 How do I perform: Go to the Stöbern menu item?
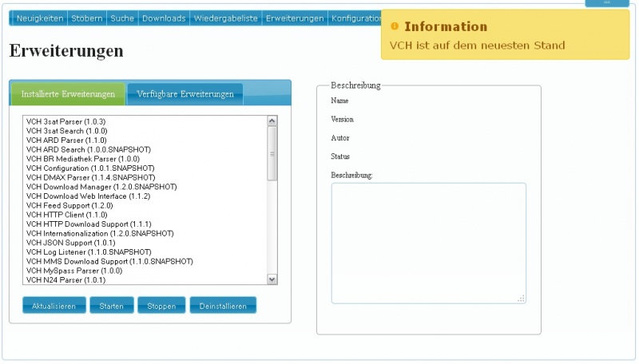pos(87,18)
